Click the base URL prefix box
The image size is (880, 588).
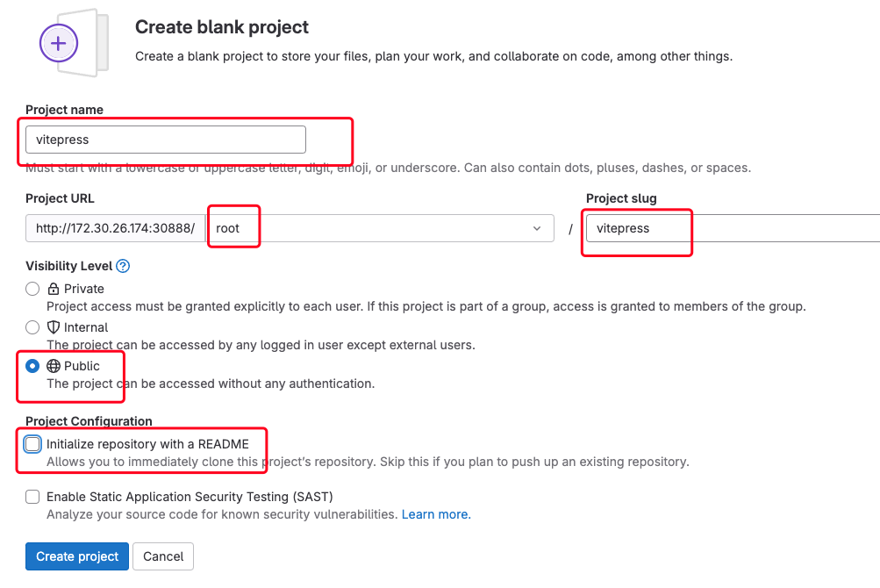pos(115,228)
